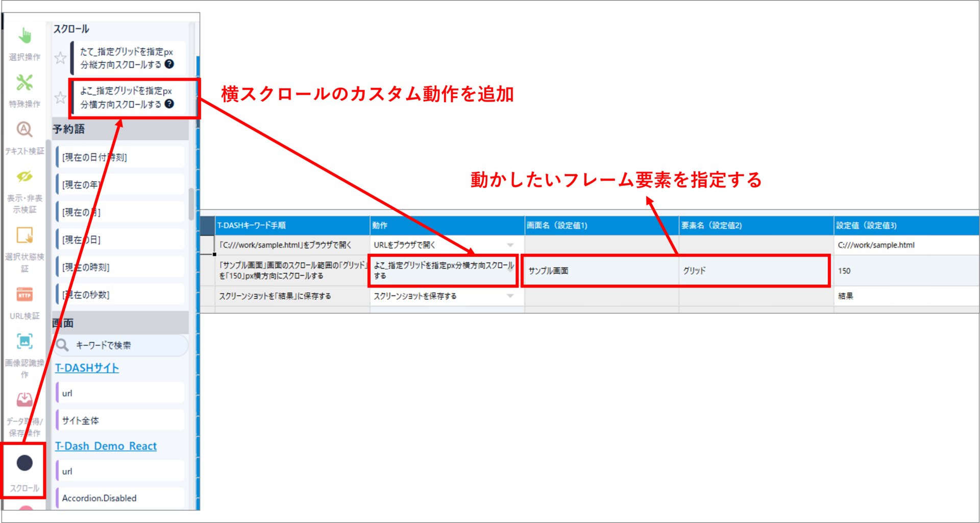Viewport: 980px width, 523px height.
Task: Open dropdown for the よこ_指定グリッド action cell
Action: tap(510, 270)
